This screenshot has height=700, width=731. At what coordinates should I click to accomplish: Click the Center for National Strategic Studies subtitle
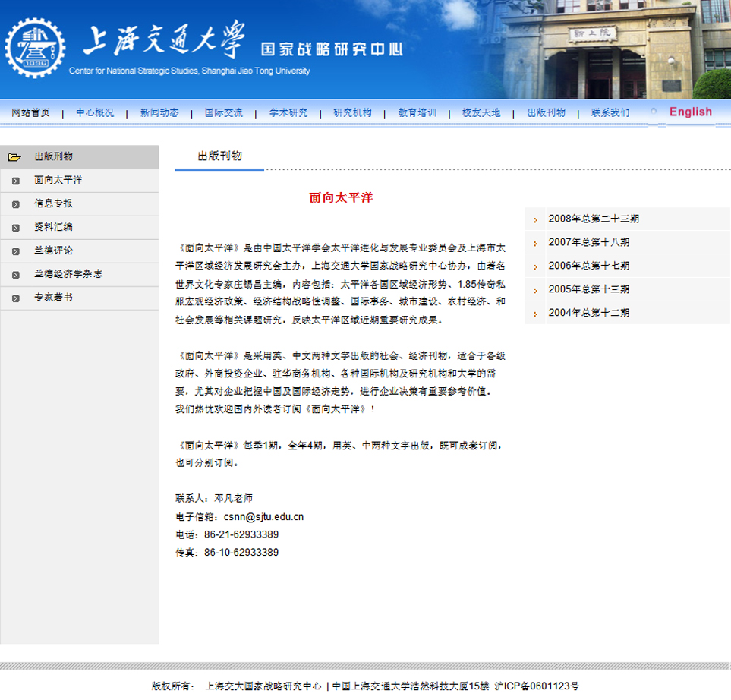pyautogui.click(x=189, y=71)
